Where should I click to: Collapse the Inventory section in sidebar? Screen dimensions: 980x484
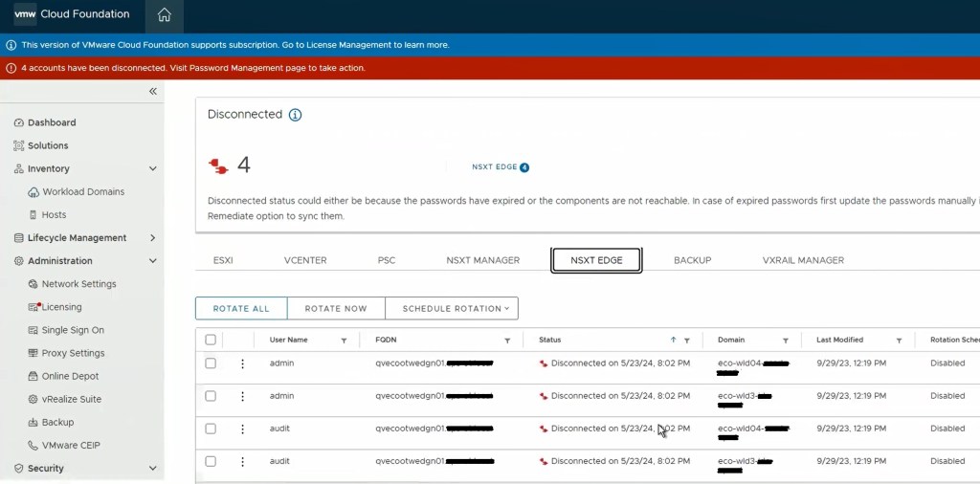(153, 169)
